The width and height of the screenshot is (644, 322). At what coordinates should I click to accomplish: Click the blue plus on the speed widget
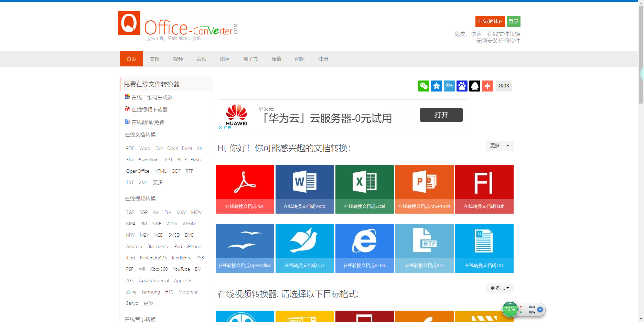[540, 310]
